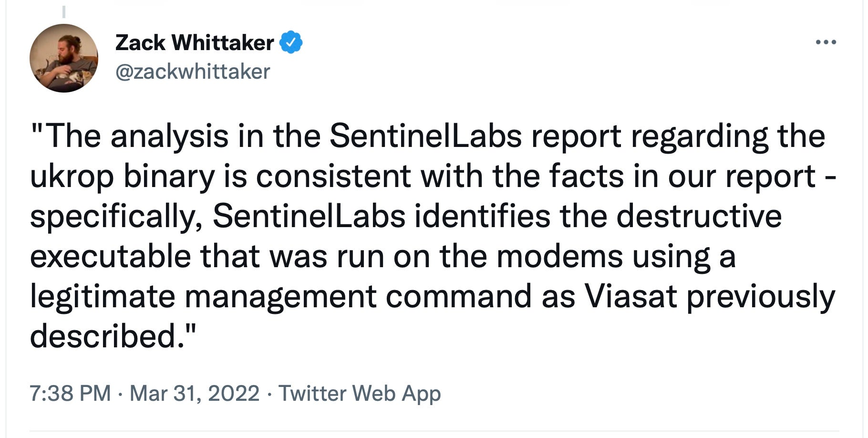
Task: Click the word 'ukrop' in tweet text
Action: tap(72, 177)
